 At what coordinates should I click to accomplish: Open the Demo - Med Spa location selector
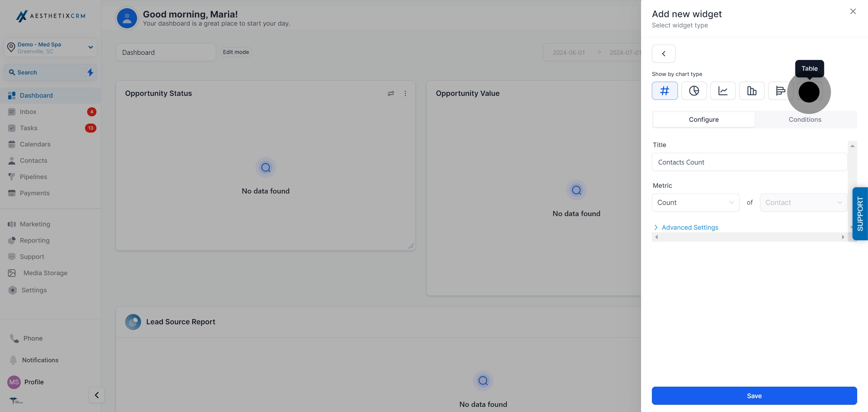(x=51, y=48)
